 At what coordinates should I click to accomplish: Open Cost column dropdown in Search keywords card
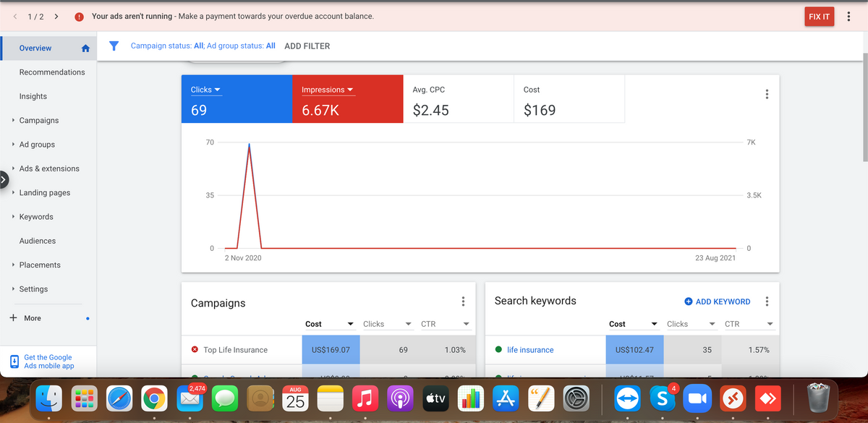coord(655,324)
